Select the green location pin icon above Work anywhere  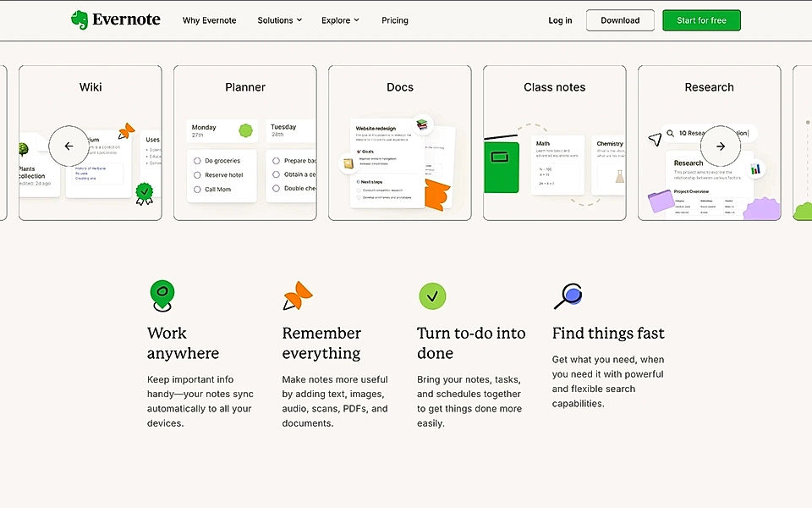coord(162,295)
